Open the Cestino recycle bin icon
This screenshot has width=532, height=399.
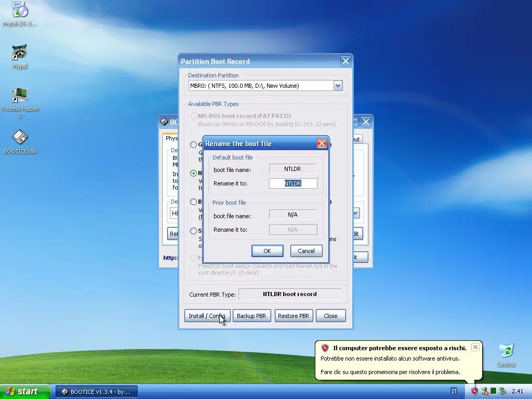pos(506,355)
